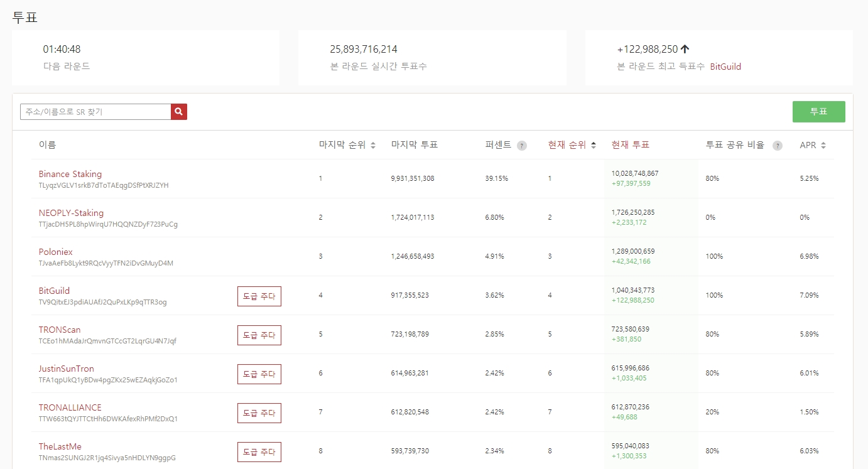Viewport: 868px width, 469px height.
Task: Click realtime vote total 25,893,716,214
Action: (364, 49)
